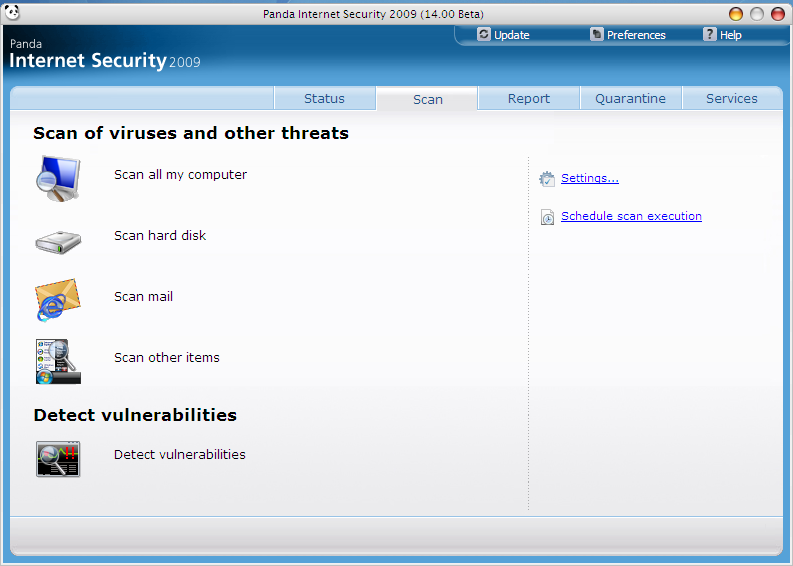Open Help label in top bar
The image size is (793, 566).
tap(730, 35)
